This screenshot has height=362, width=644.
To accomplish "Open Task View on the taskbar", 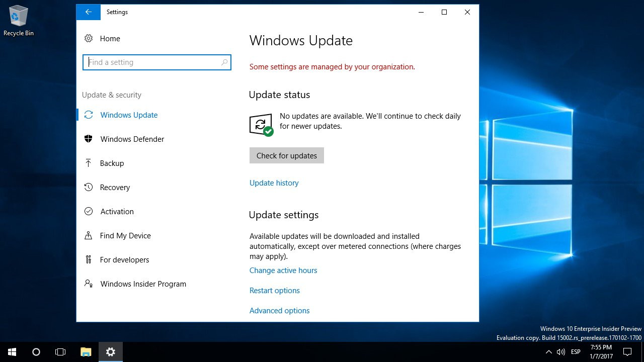I will [60, 352].
